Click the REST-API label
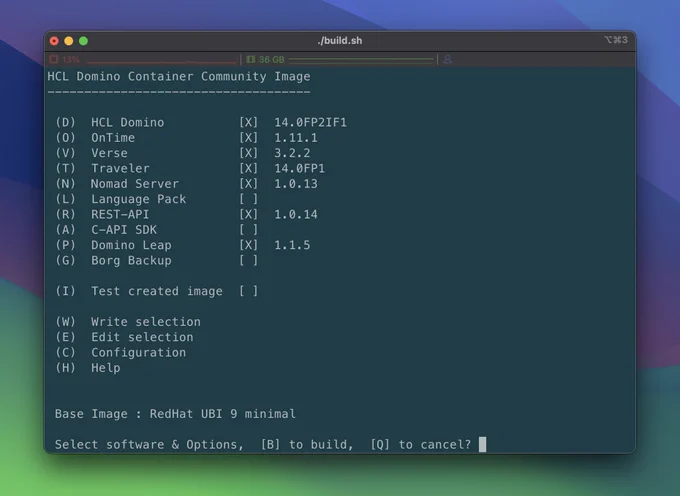Image resolution: width=680 pixels, height=496 pixels. [120, 214]
